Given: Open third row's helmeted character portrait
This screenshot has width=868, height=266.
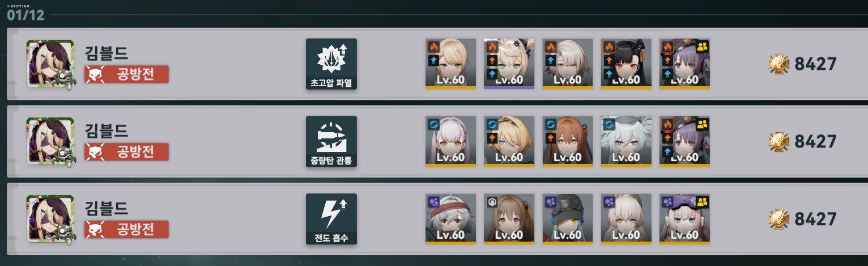Looking at the screenshot, I should (x=567, y=219).
